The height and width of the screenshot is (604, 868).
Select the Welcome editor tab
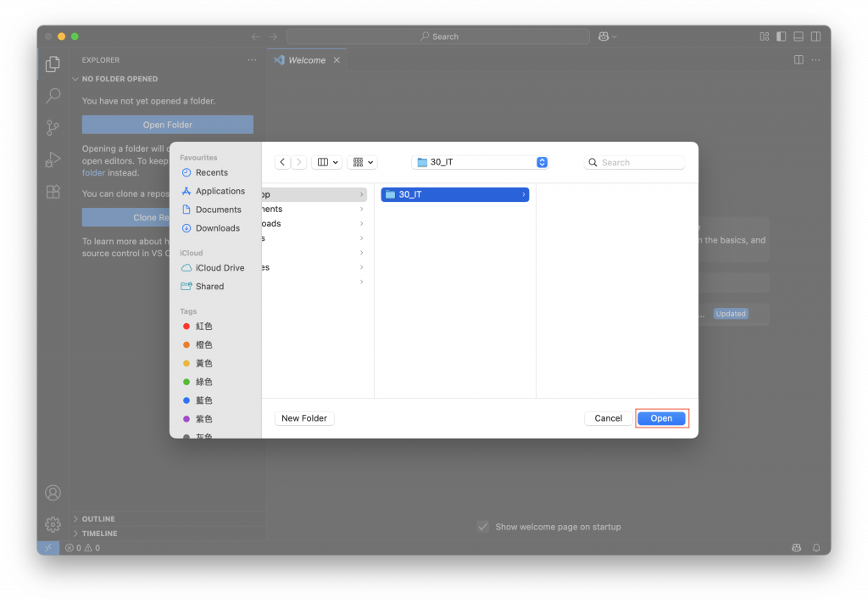pyautogui.click(x=307, y=60)
